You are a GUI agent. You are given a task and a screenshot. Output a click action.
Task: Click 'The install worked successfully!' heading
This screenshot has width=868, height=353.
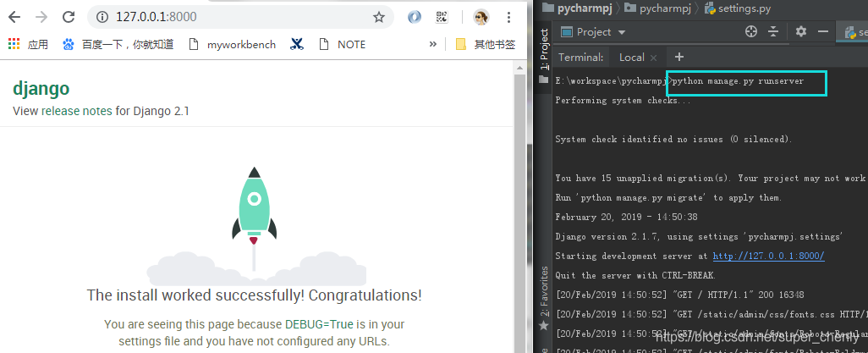254,295
